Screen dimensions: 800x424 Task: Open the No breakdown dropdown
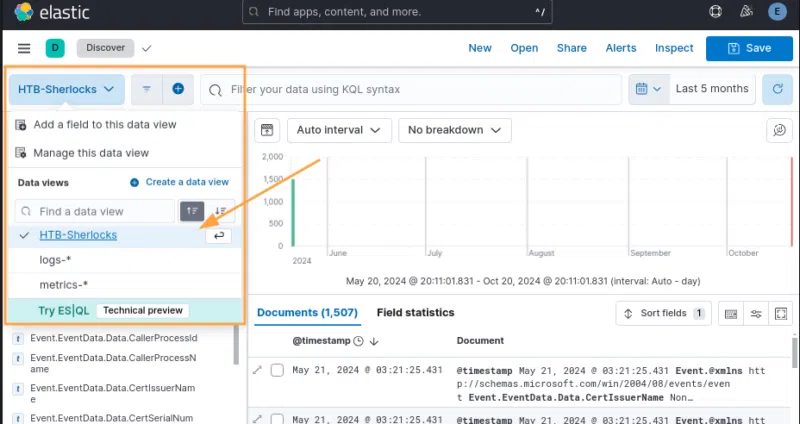pyautogui.click(x=454, y=130)
